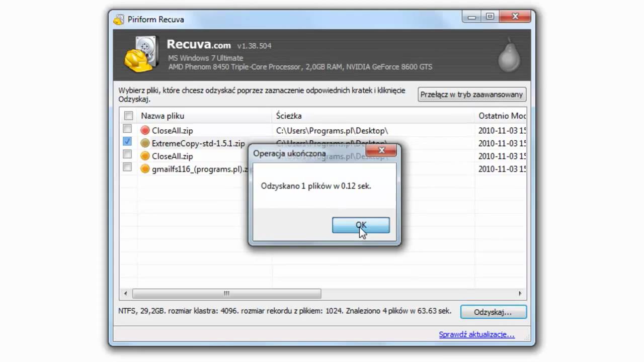644x362 pixels.
Task: Click the orange status icon of gmailfs116 file
Action: coord(145,169)
